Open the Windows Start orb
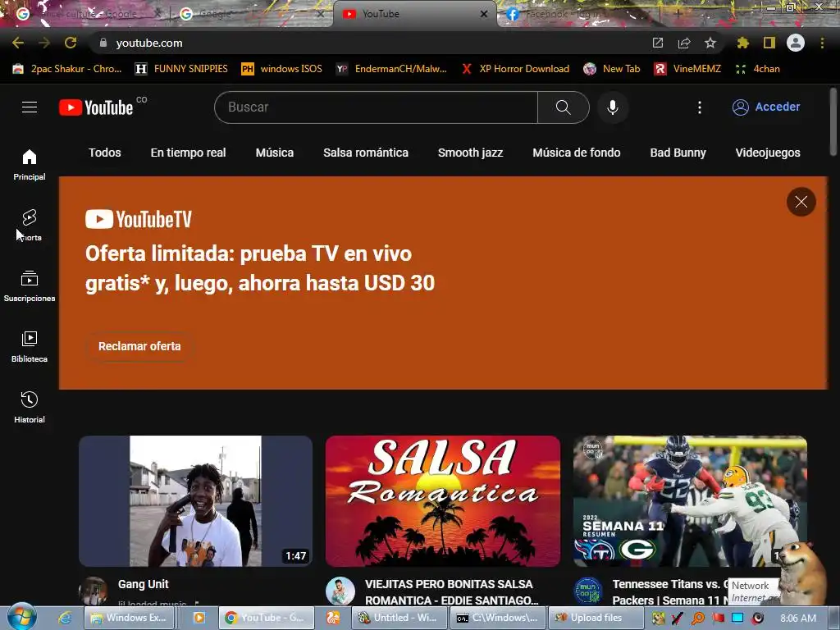Viewport: 840px width, 630px height. point(22,617)
